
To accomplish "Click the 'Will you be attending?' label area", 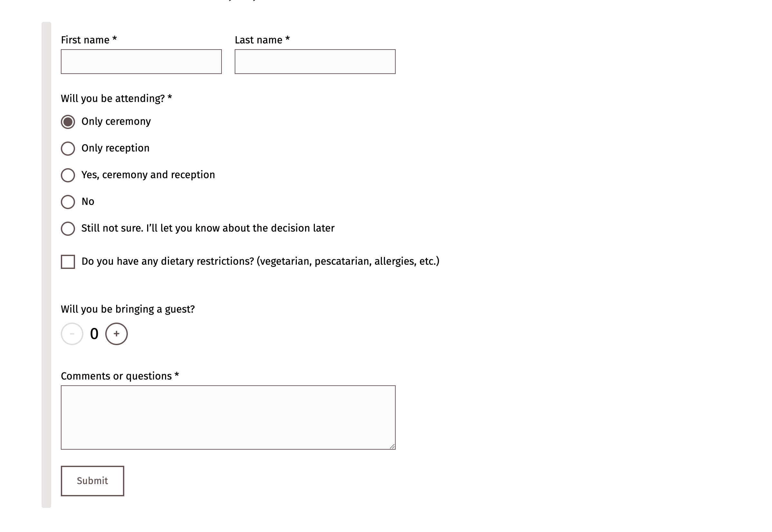I will coord(116,98).
